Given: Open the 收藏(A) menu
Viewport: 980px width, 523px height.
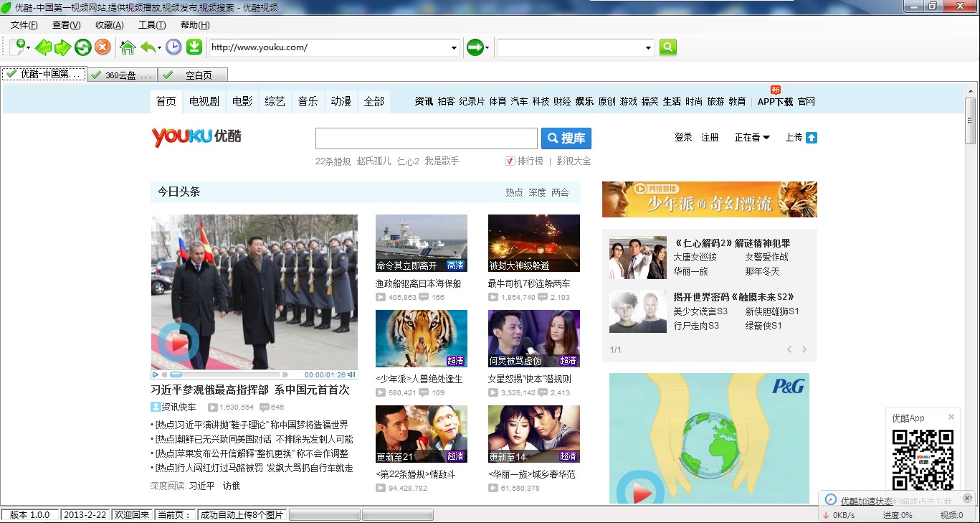Looking at the screenshot, I should (110, 25).
